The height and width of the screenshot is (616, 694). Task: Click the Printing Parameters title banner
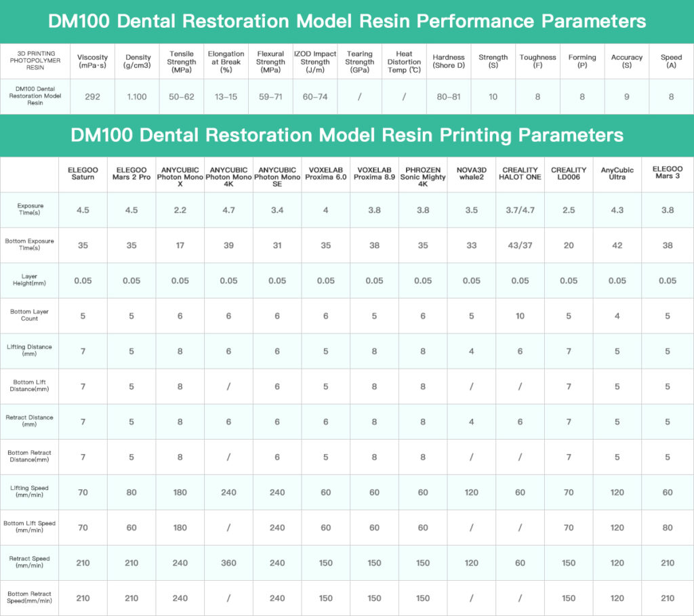pos(347,136)
